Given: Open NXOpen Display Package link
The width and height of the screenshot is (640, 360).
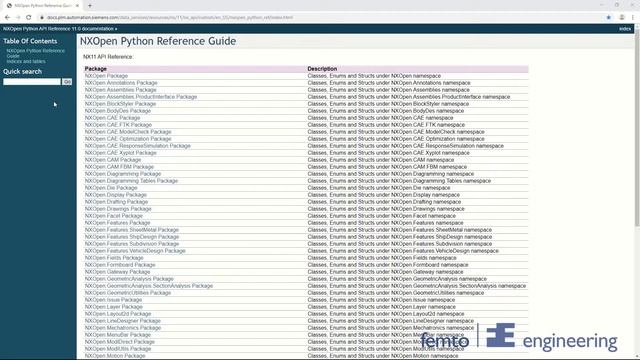Looking at the screenshot, I should click(116, 195).
